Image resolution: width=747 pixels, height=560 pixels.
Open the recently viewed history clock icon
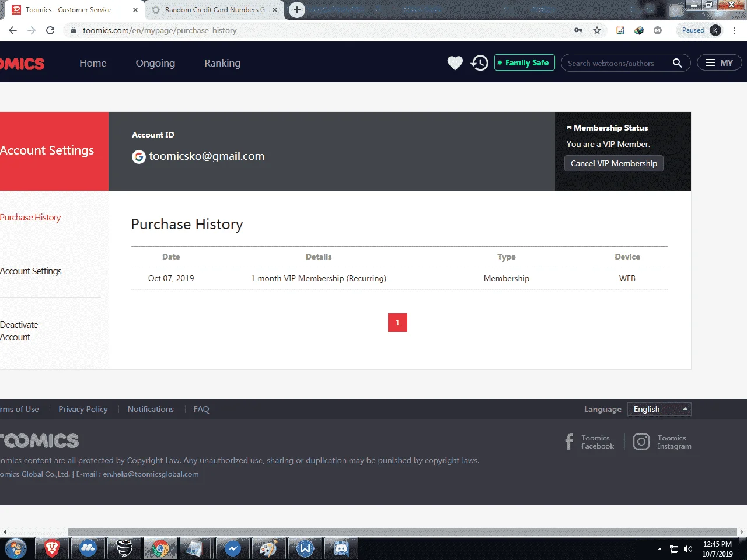point(480,63)
